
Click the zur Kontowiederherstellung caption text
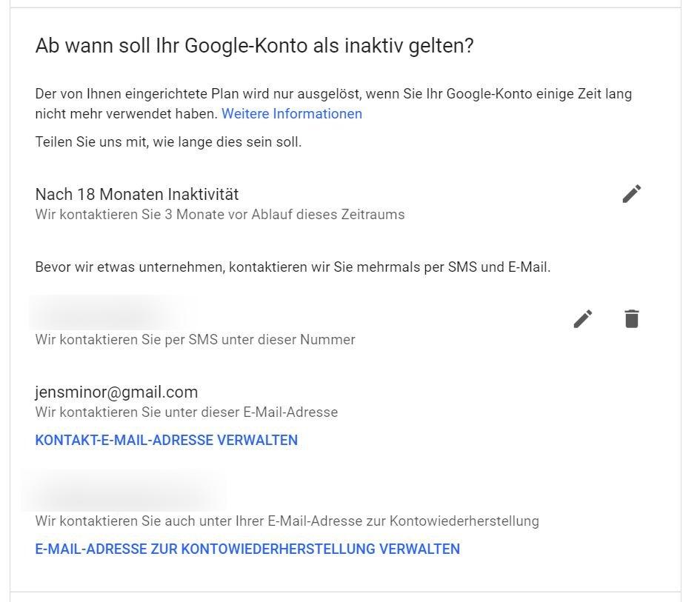(287, 521)
